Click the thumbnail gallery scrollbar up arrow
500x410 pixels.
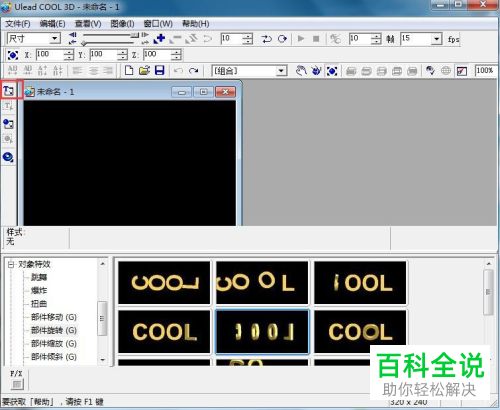coord(489,263)
